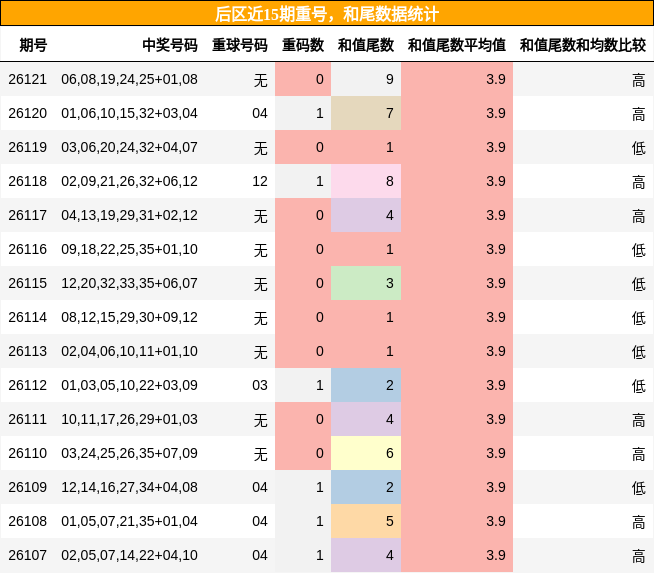This screenshot has width=654, height=573.
Task: Click 低 comparison cell for issue 26119
Action: (x=639, y=148)
